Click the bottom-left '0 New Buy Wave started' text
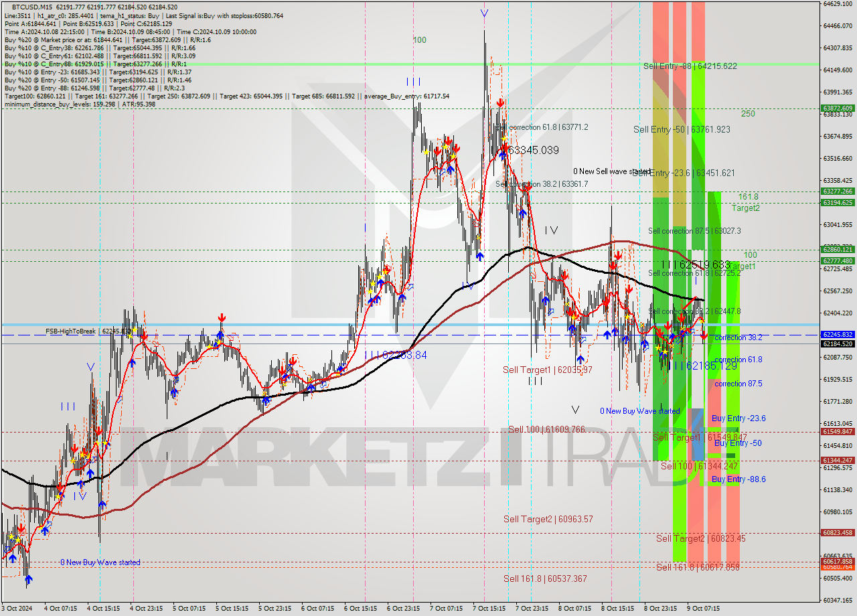Viewport: 857px width, 616px height. click(100, 562)
